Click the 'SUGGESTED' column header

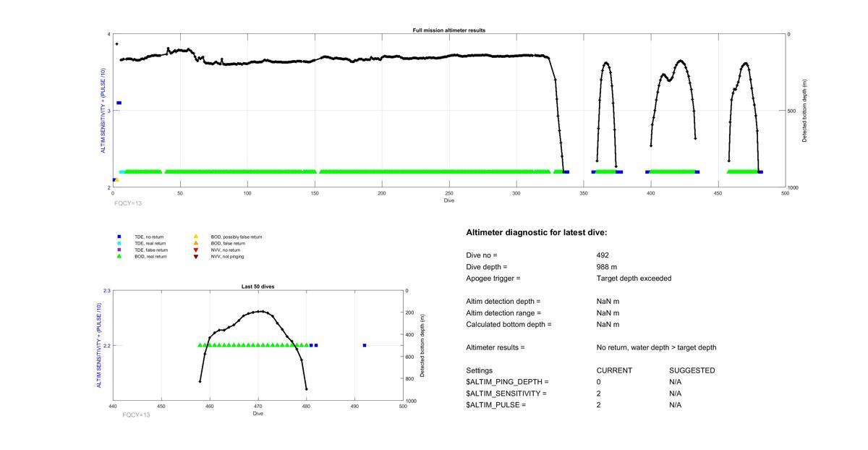692,370
